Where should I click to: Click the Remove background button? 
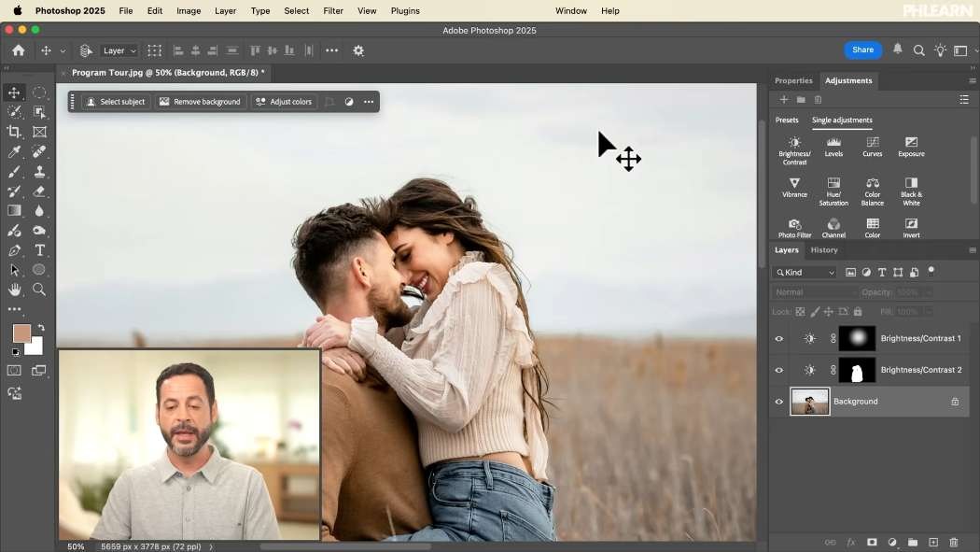pos(200,102)
